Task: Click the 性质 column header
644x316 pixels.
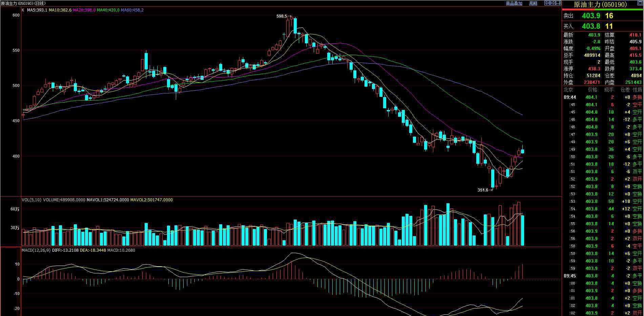Action: coord(637,90)
